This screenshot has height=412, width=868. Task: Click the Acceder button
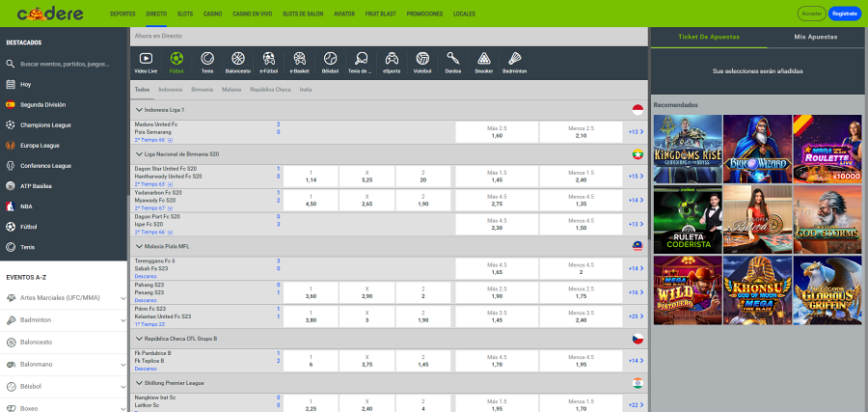pos(811,14)
